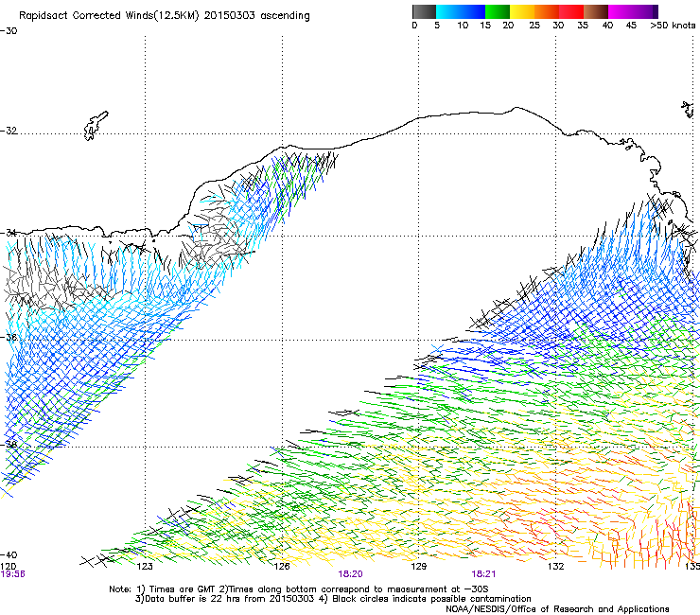The image size is (700, 615).
Task: Click the 'NOAA/NESDIS/Office of Research and Applications' credit
Action: (x=557, y=609)
